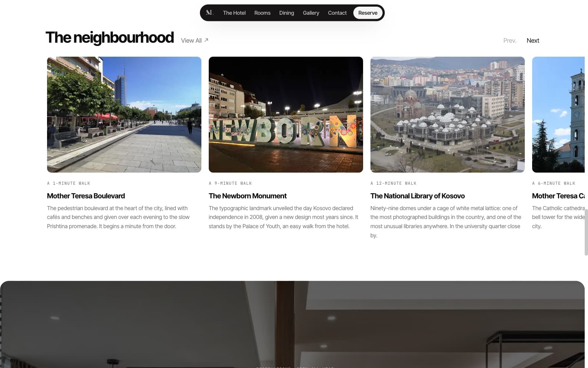The width and height of the screenshot is (588, 368).
Task: Open the Contact nav link
Action: [337, 13]
